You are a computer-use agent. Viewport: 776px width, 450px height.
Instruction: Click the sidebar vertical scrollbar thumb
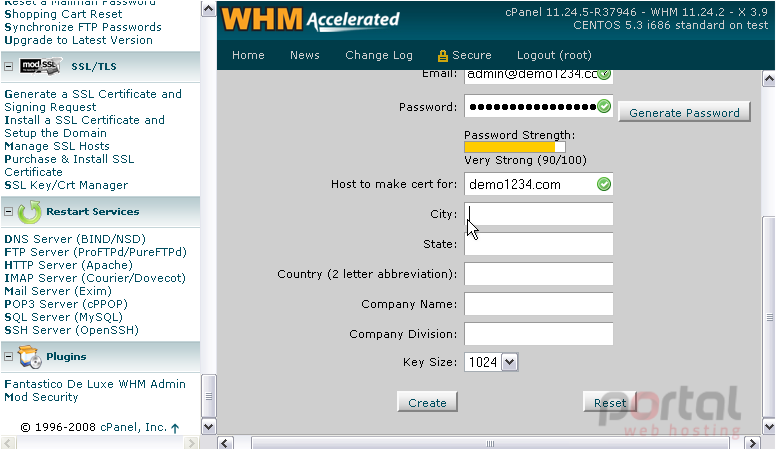208,396
